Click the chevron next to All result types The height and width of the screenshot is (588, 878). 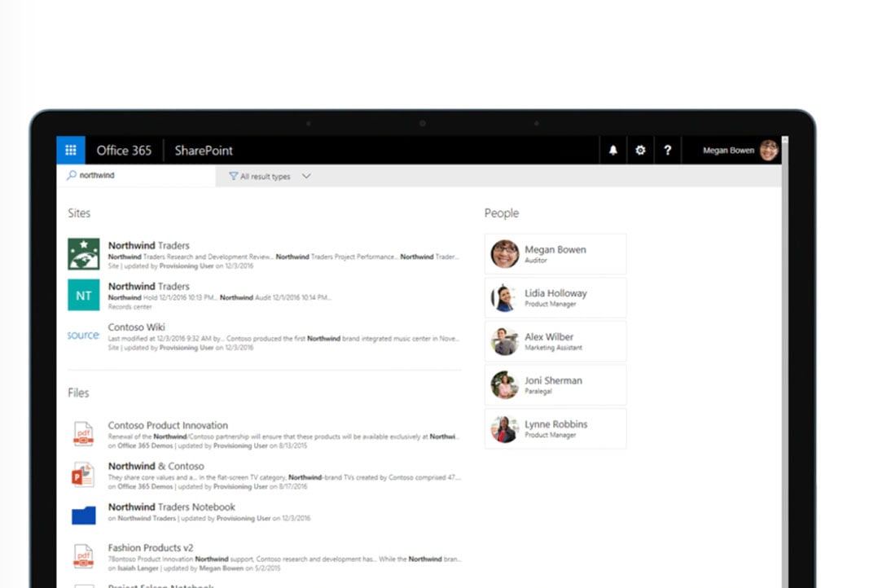coord(306,176)
